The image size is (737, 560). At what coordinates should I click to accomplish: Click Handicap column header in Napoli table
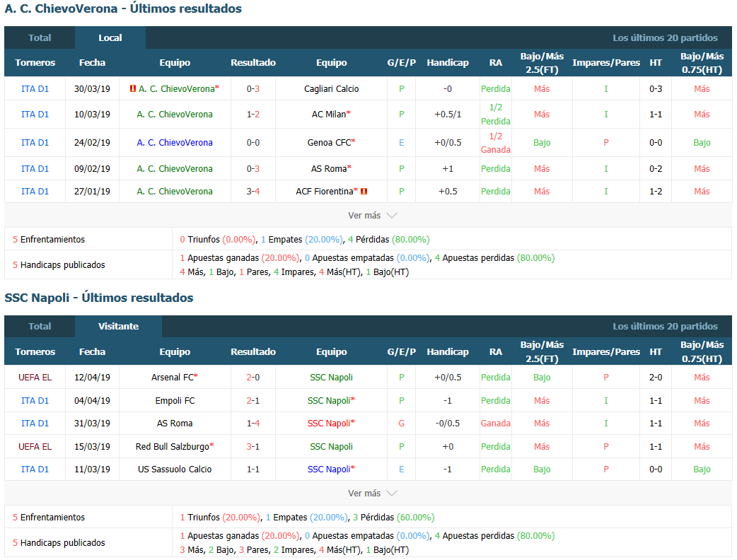tap(448, 352)
